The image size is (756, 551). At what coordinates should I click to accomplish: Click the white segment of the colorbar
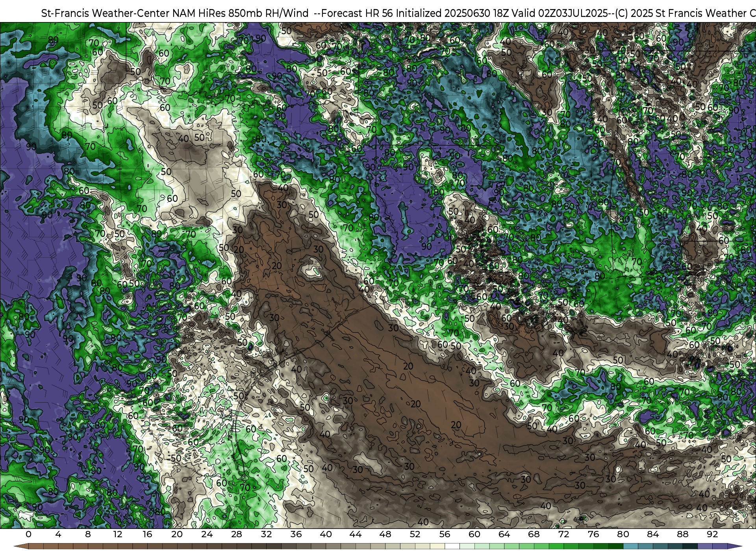pyautogui.click(x=452, y=547)
